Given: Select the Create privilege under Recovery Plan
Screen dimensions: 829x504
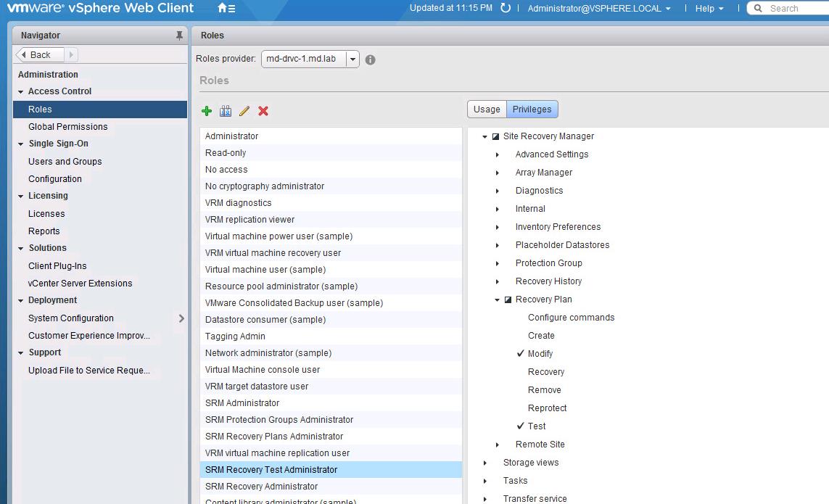Looking at the screenshot, I should [x=541, y=336].
